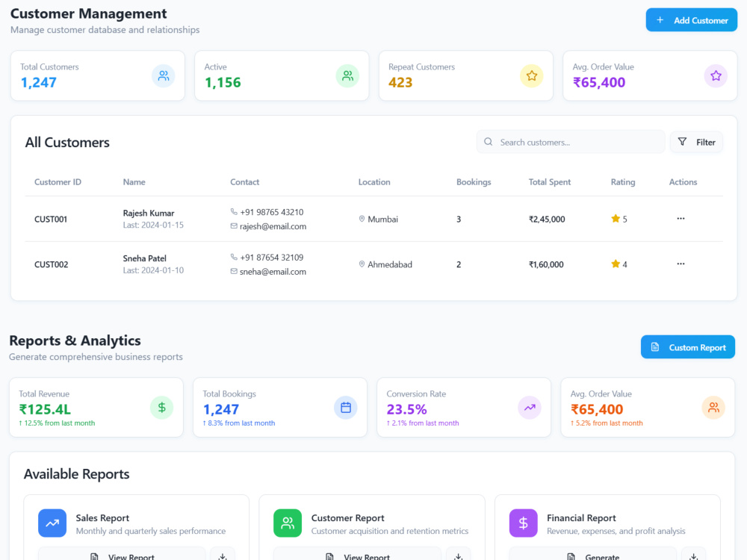
Task: Download the Sales Report
Action: coord(223,554)
